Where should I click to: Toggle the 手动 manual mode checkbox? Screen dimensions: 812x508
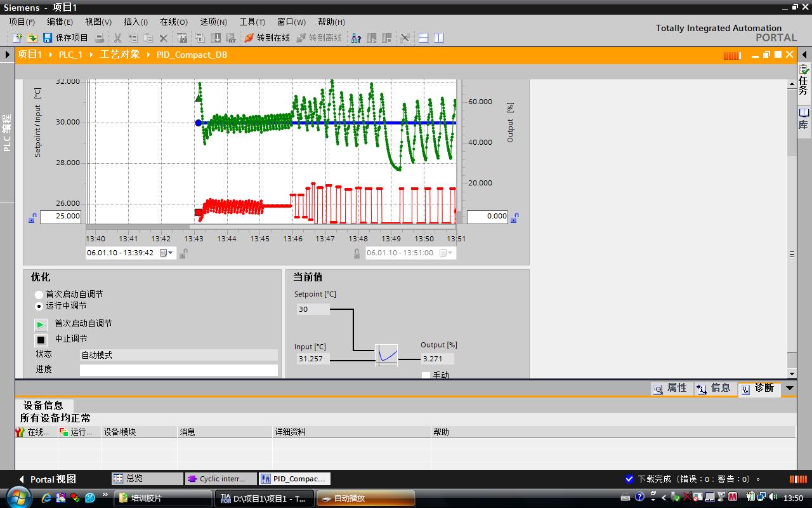pyautogui.click(x=426, y=375)
